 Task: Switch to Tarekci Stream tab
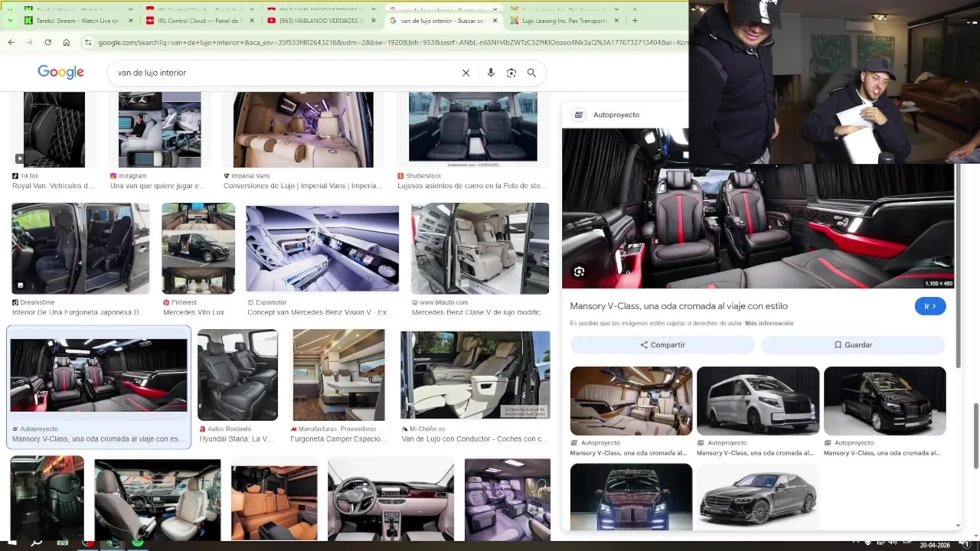pyautogui.click(x=79, y=21)
